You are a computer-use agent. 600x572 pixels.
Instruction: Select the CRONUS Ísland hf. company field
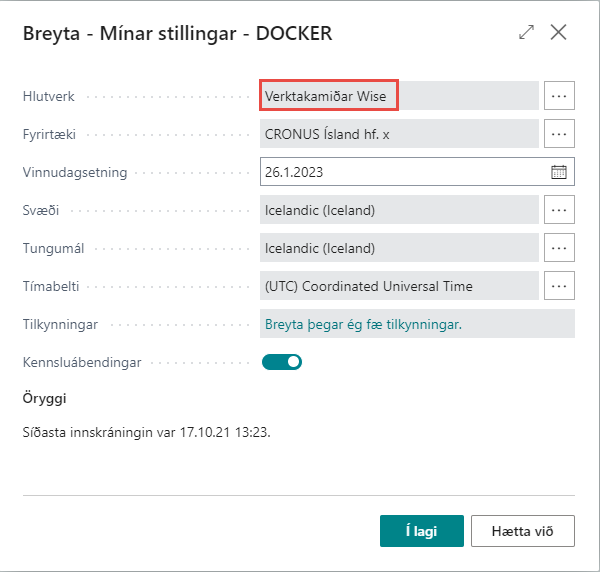pos(398,134)
